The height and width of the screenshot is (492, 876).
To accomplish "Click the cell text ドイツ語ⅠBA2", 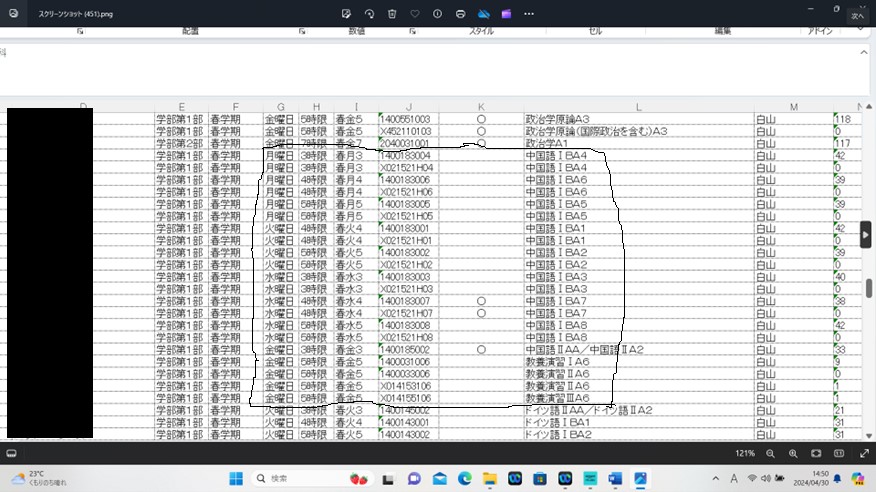I will pos(558,434).
